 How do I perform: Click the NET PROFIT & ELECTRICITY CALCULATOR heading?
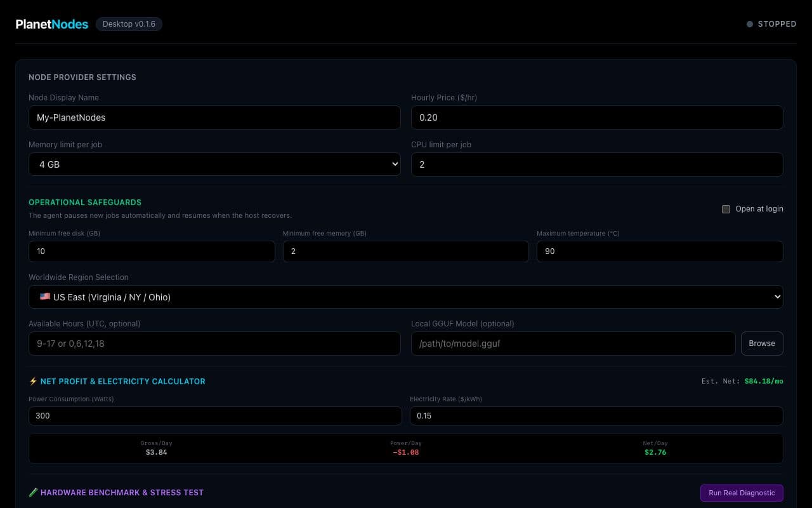click(x=122, y=382)
